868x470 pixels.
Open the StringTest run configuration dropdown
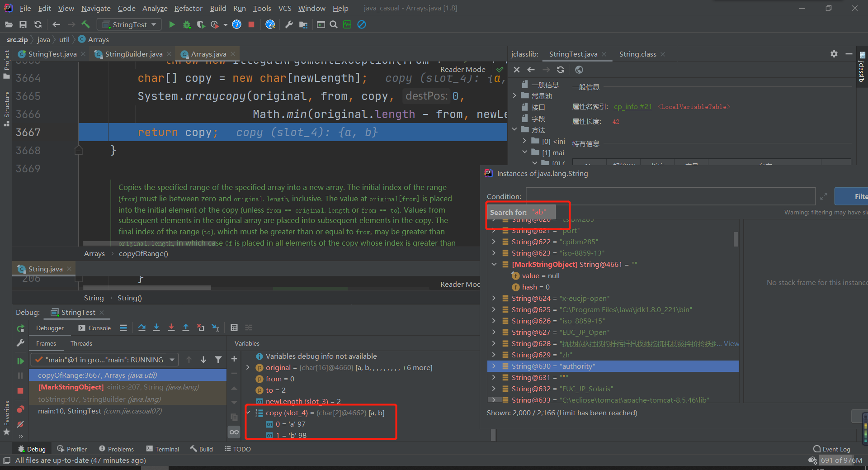coord(130,24)
